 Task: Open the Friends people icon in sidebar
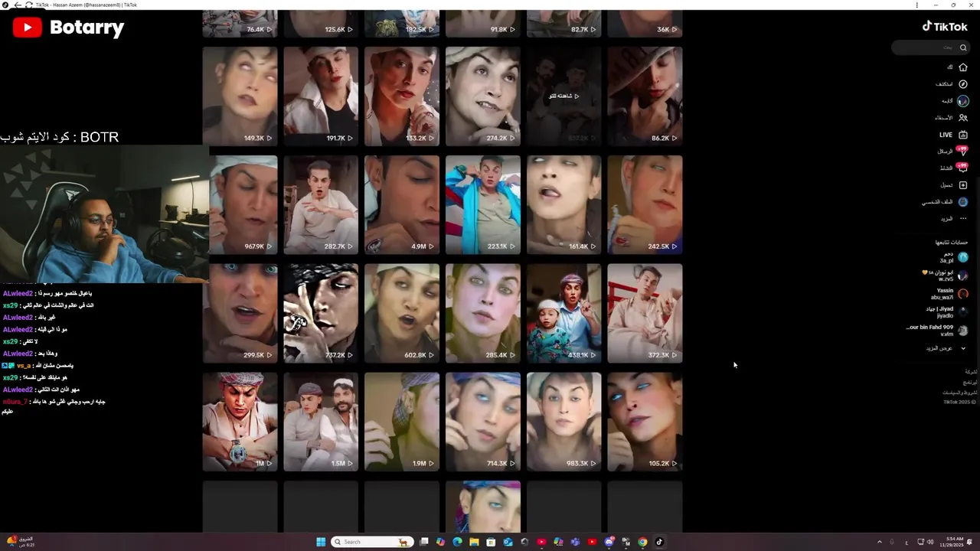click(963, 118)
